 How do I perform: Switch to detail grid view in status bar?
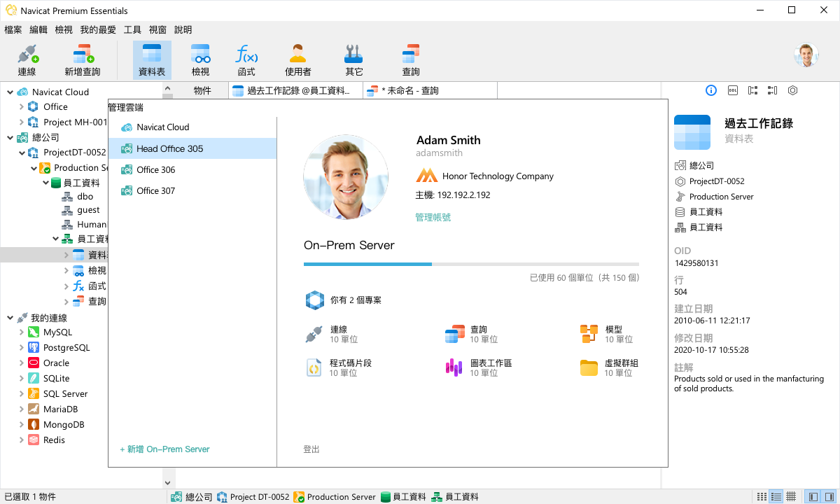tap(790, 497)
